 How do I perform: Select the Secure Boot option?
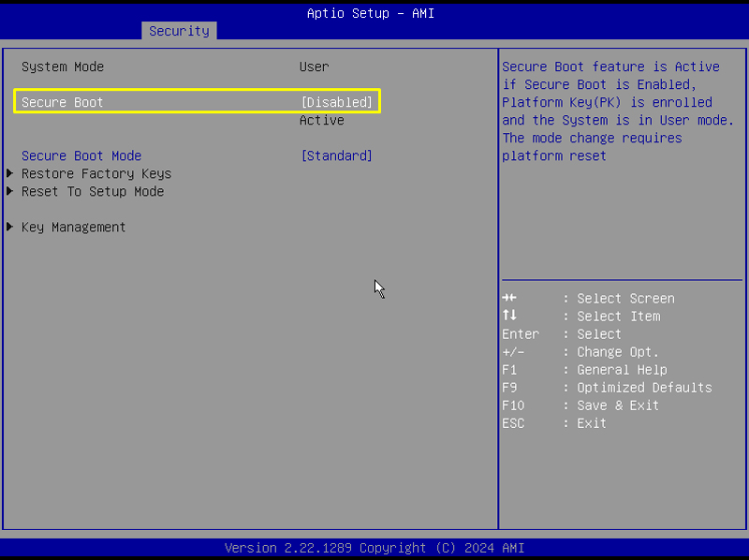point(62,102)
